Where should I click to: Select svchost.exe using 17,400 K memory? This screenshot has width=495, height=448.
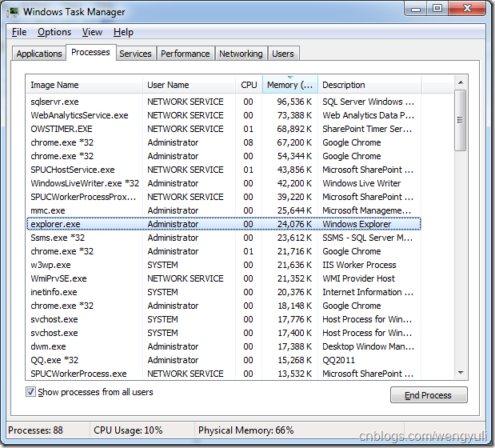point(223,333)
